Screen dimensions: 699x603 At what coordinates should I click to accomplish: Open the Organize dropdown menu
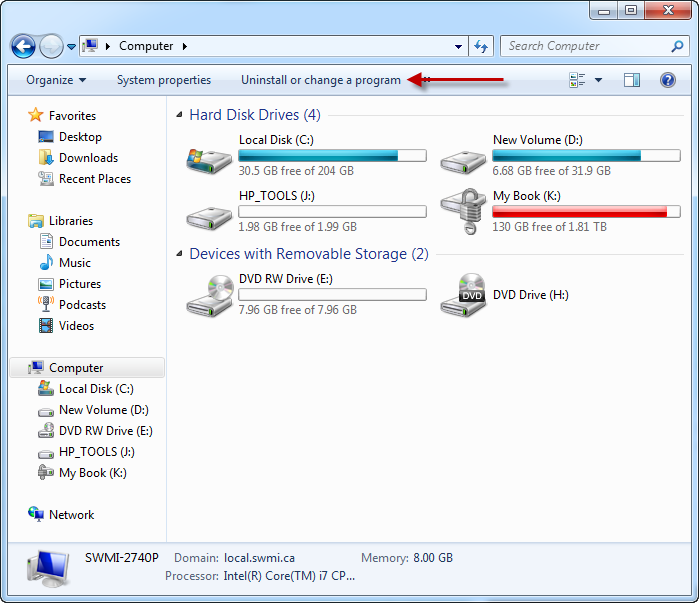pyautogui.click(x=56, y=80)
